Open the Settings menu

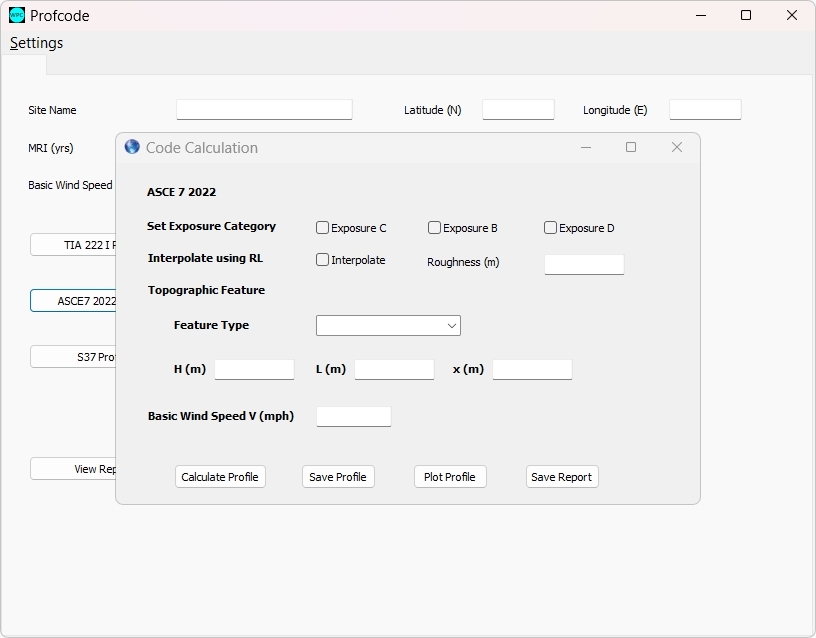(x=37, y=43)
